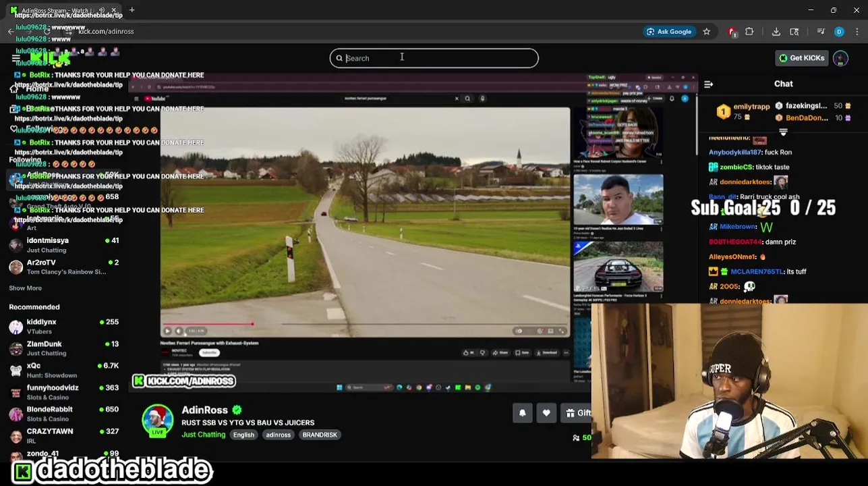Collapse the chat panel with the arrow icon
Viewport: 868px width, 486px height.
coord(708,84)
